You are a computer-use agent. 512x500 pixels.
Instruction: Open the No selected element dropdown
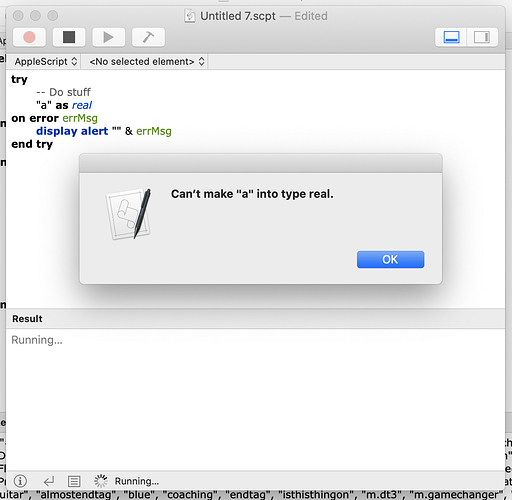point(146,62)
